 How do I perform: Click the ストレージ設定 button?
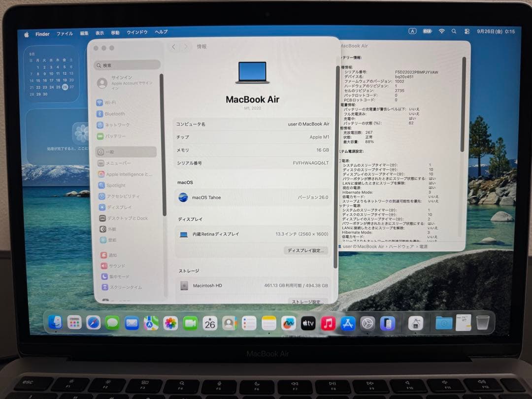(x=306, y=301)
